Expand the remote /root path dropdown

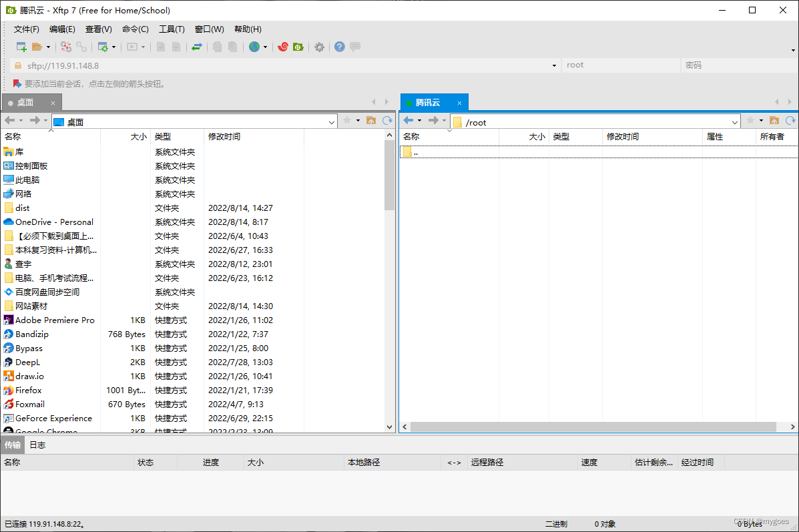tap(735, 122)
